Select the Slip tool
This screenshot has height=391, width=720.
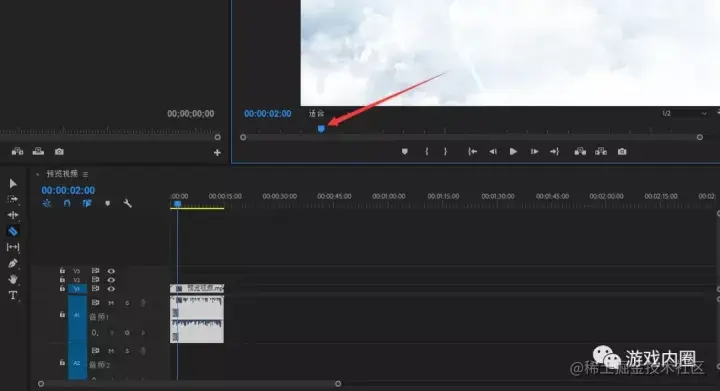(13, 247)
